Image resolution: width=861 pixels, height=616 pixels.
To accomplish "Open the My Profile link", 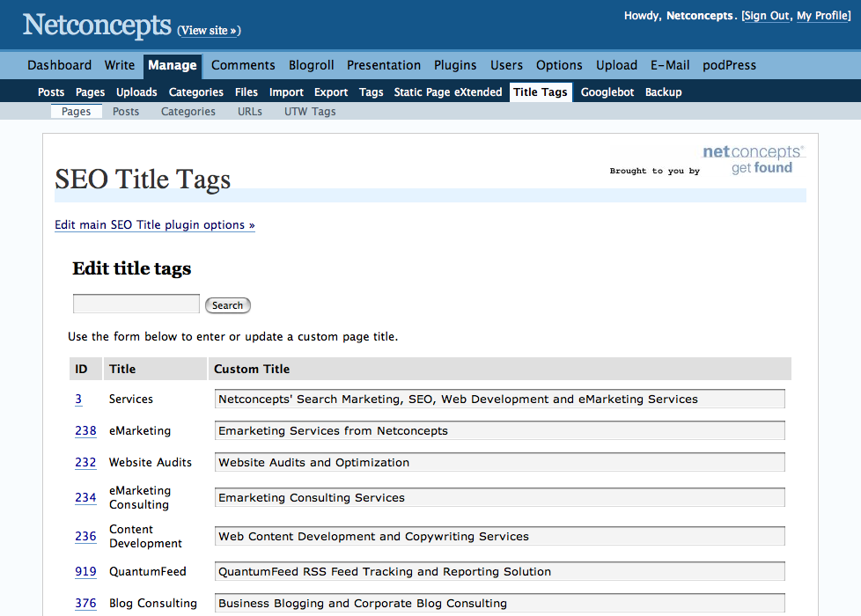I will pyautogui.click(x=822, y=16).
